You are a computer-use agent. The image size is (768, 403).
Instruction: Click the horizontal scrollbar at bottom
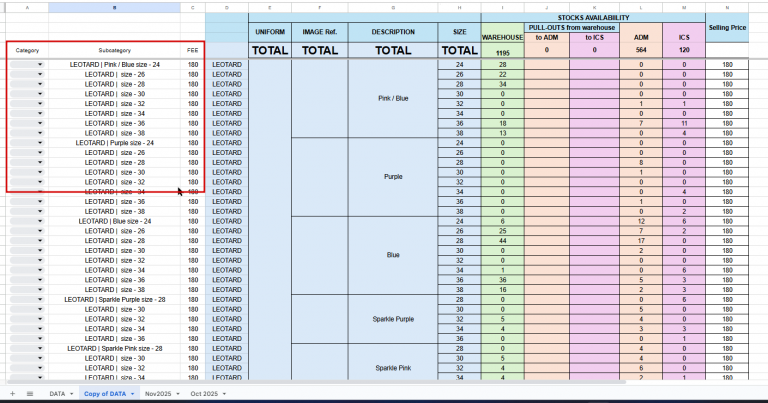[x=316, y=382]
